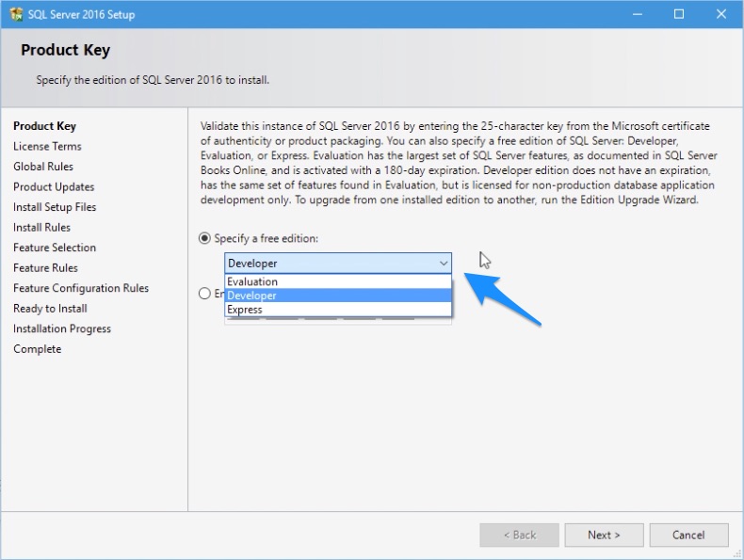Select the Feature Selection step in sidebar

(55, 248)
